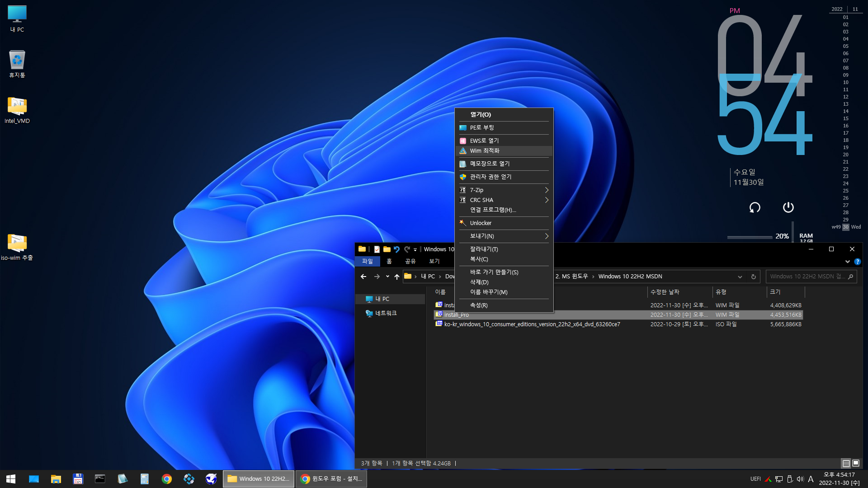The image size is (868, 488).
Task: Click the properties checkmark quick access icon
Action: [x=377, y=249]
